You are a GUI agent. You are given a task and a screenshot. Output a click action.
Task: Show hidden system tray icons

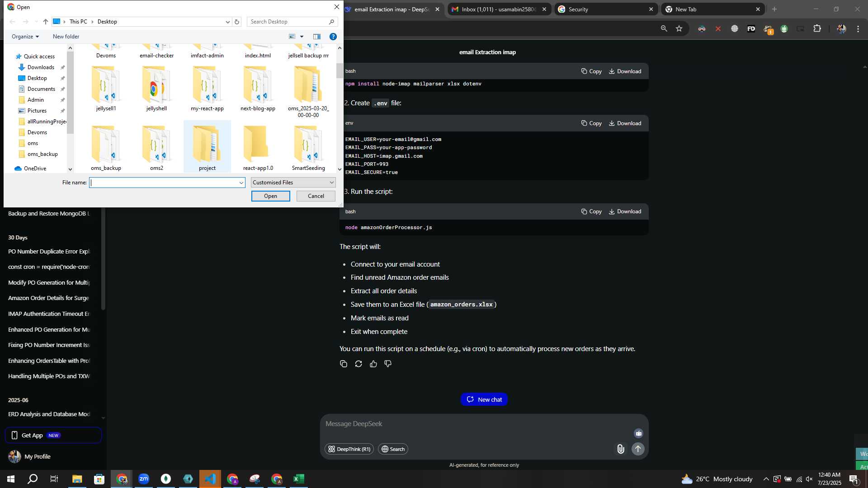[x=766, y=479]
